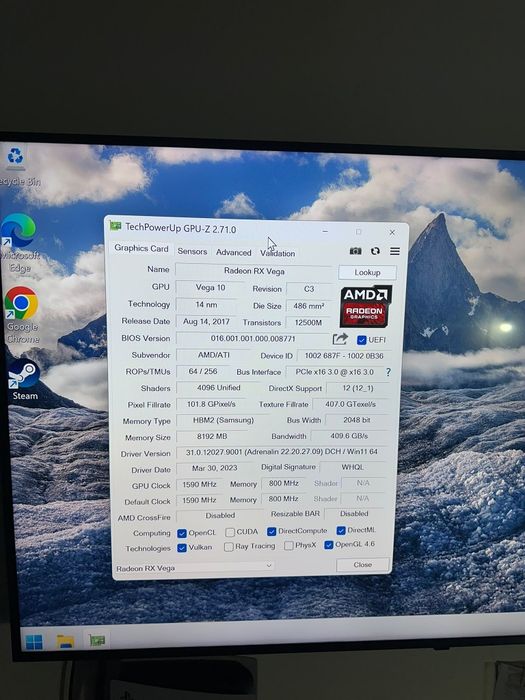Toggle the OpenGL 4.6 checkbox
The width and height of the screenshot is (525, 700).
click(329, 545)
